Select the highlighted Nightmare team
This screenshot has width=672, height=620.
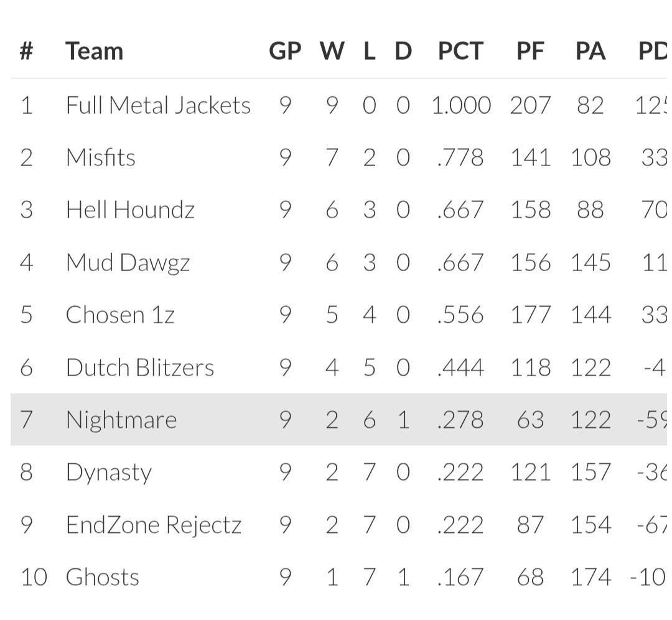121,420
